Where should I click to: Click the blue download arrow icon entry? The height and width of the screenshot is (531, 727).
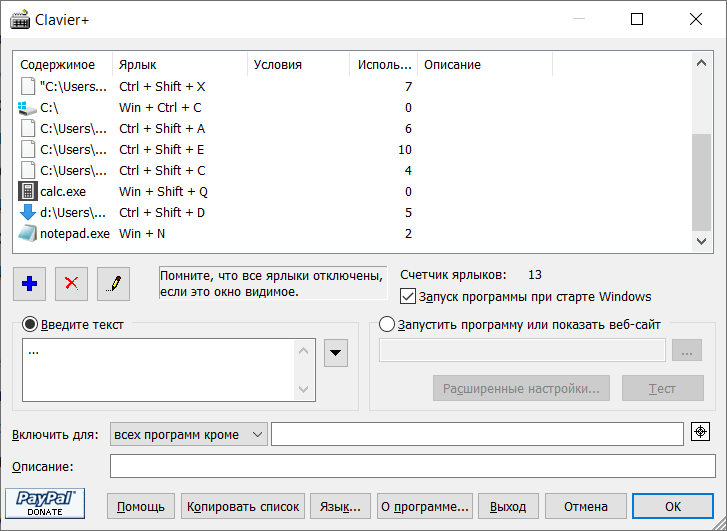(28, 212)
